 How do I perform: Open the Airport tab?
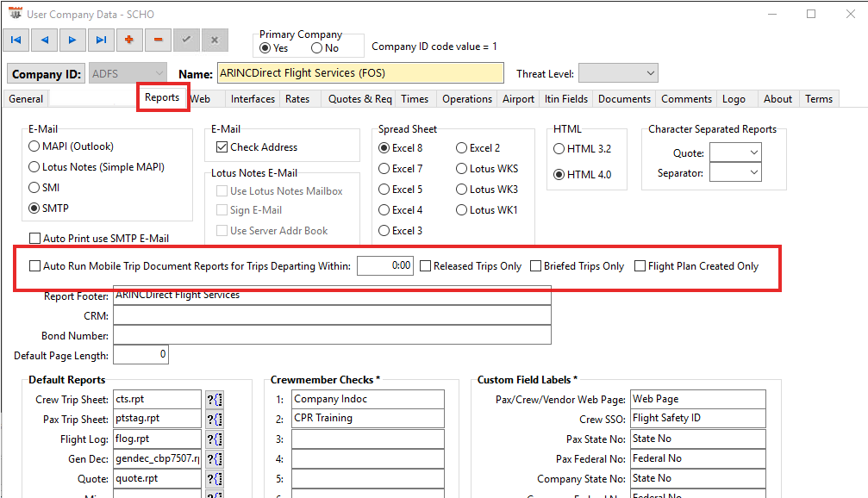point(518,99)
